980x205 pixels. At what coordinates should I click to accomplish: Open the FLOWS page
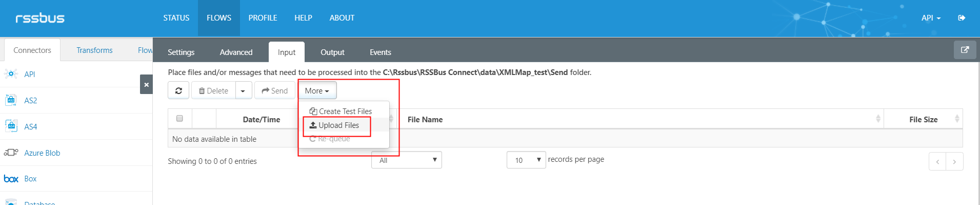(219, 18)
